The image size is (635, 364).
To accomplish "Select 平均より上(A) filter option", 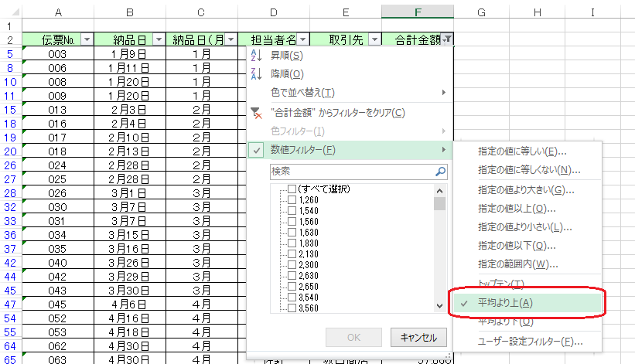I will [527, 303].
